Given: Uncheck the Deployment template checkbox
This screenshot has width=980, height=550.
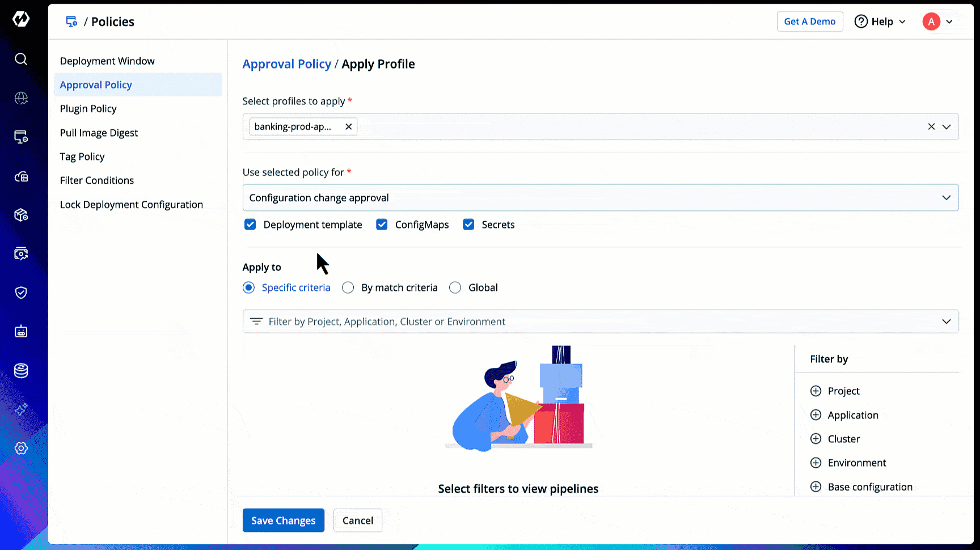Looking at the screenshot, I should [x=250, y=225].
